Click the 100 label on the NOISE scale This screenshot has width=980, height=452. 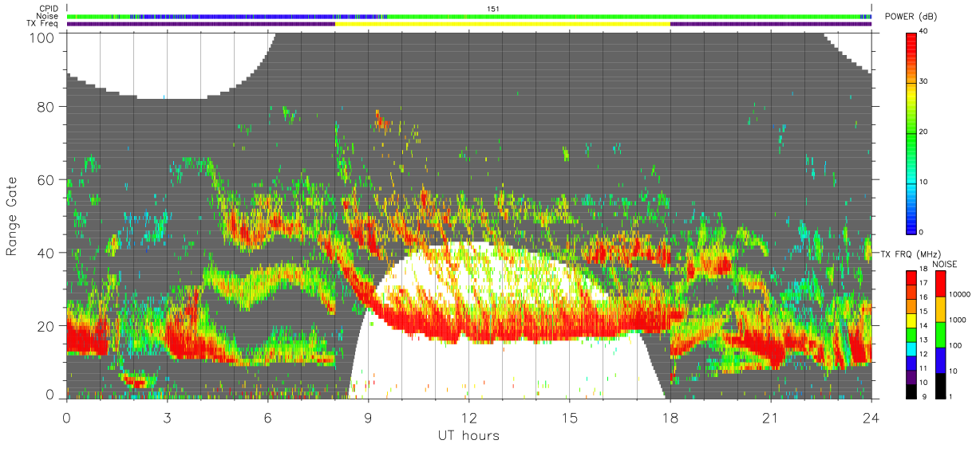[x=956, y=345]
